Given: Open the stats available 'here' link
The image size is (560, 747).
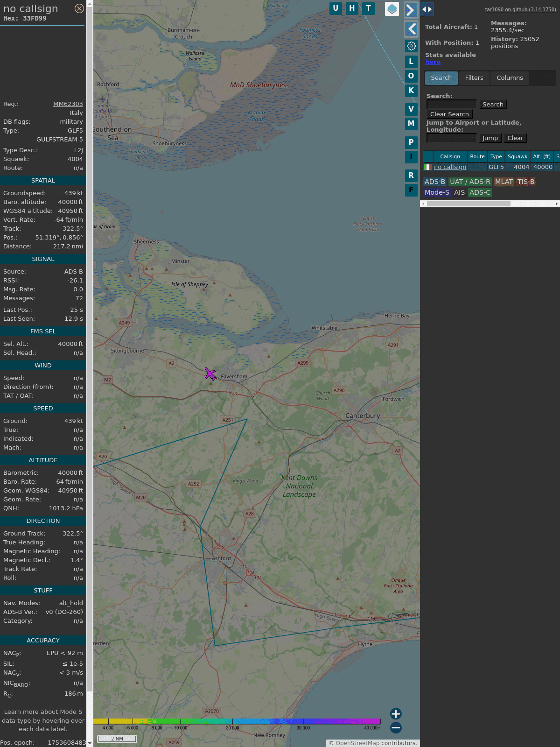Looking at the screenshot, I should 433,62.
